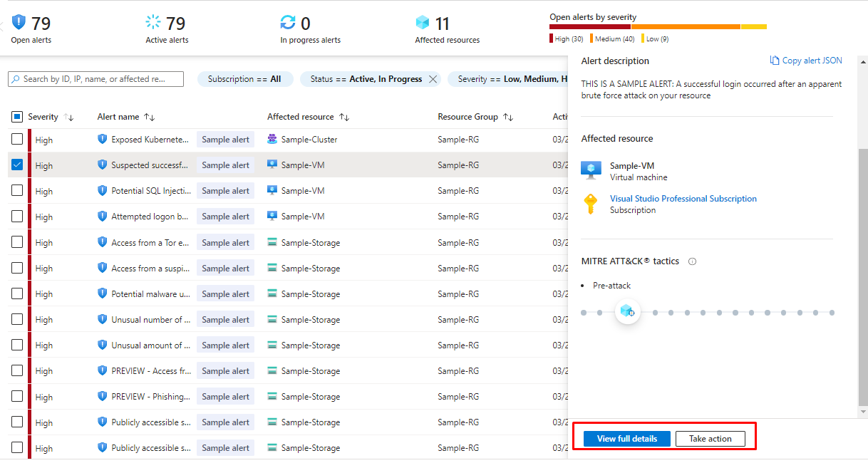Click the Sample-VM virtual machine icon in details
This screenshot has height=468, width=868.
(x=591, y=170)
